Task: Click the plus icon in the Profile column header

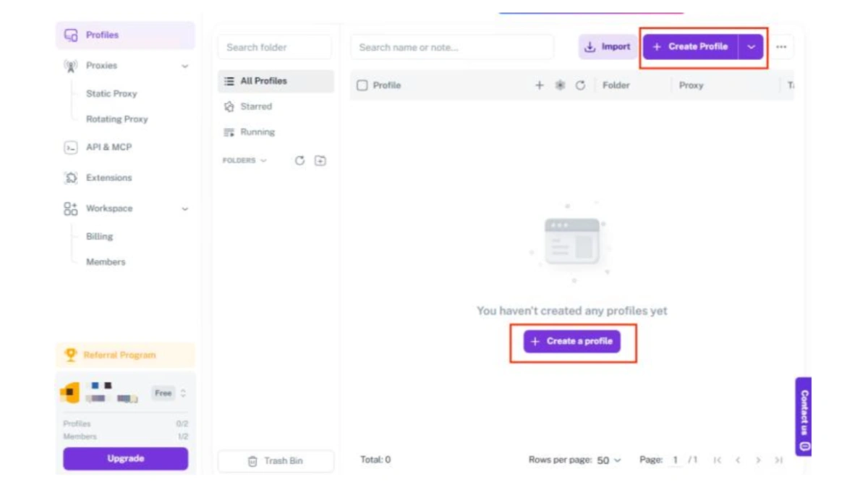Action: [539, 85]
